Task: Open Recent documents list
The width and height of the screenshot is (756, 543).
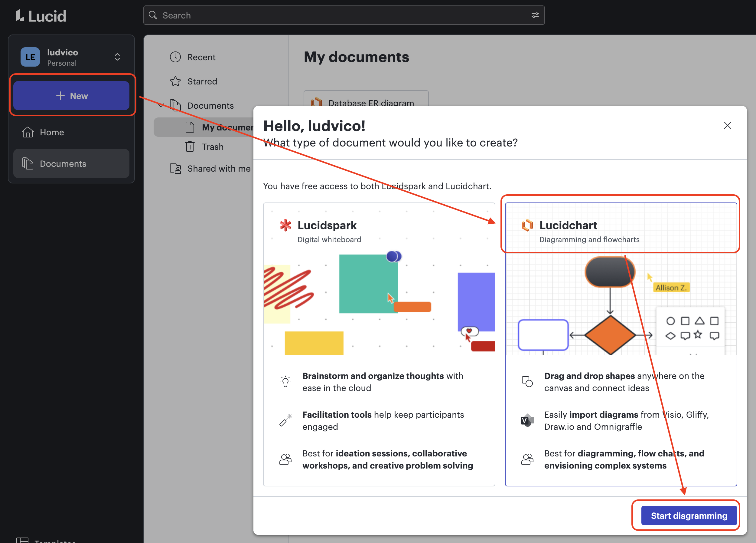Action: (201, 57)
